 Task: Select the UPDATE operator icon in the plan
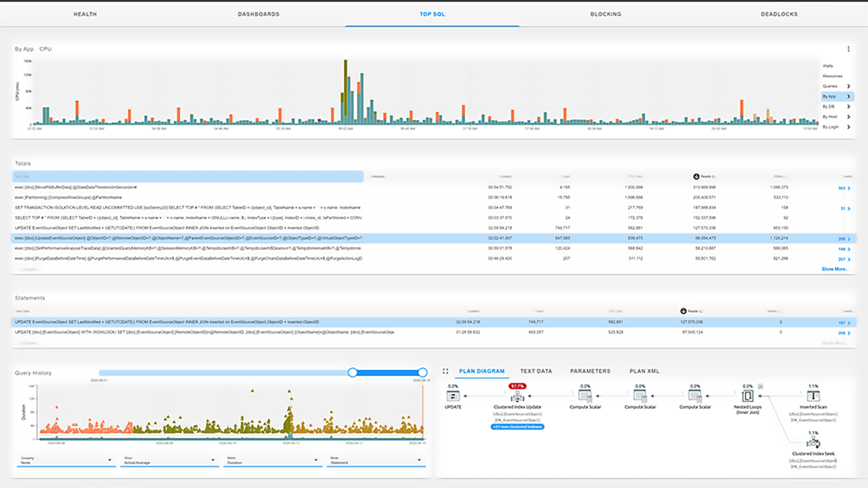(453, 396)
